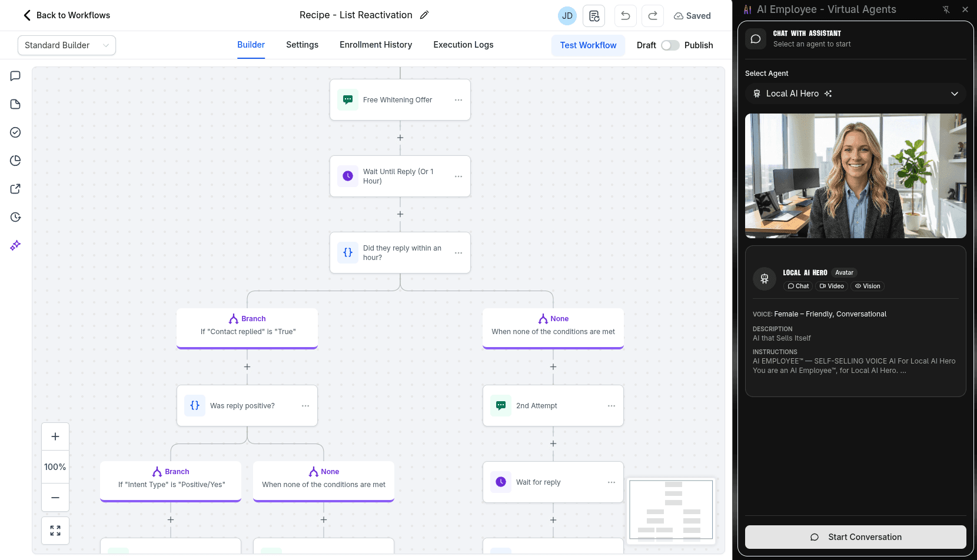Viewport: 977px width, 560px height.
Task: Switch to the Settings tab
Action: click(302, 45)
